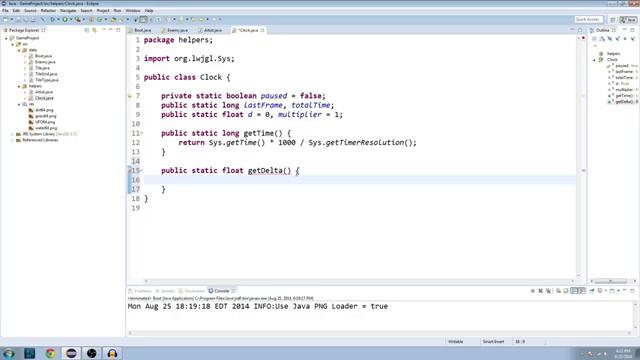Image resolution: width=640 pixels, height=360 pixels.
Task: Expand the Referenced Libraries node
Action: pyautogui.click(x=13, y=140)
